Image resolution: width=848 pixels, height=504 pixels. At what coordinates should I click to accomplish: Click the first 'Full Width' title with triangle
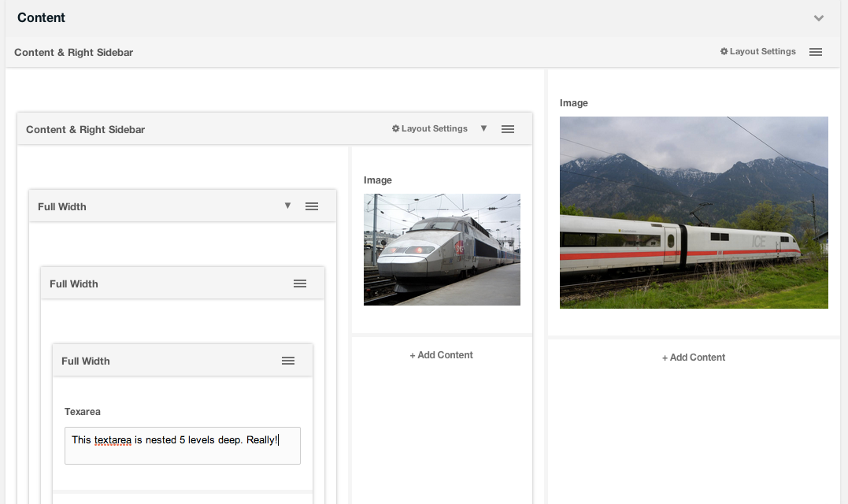(x=61, y=206)
